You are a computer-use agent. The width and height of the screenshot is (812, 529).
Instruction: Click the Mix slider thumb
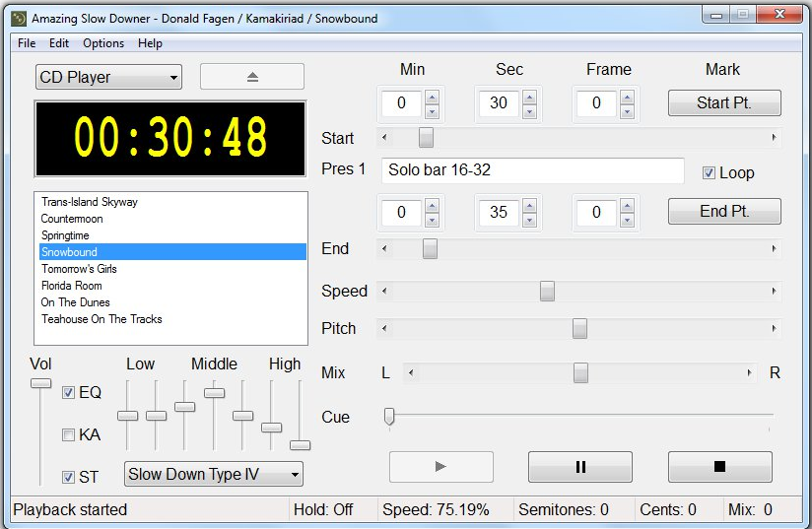tap(580, 372)
